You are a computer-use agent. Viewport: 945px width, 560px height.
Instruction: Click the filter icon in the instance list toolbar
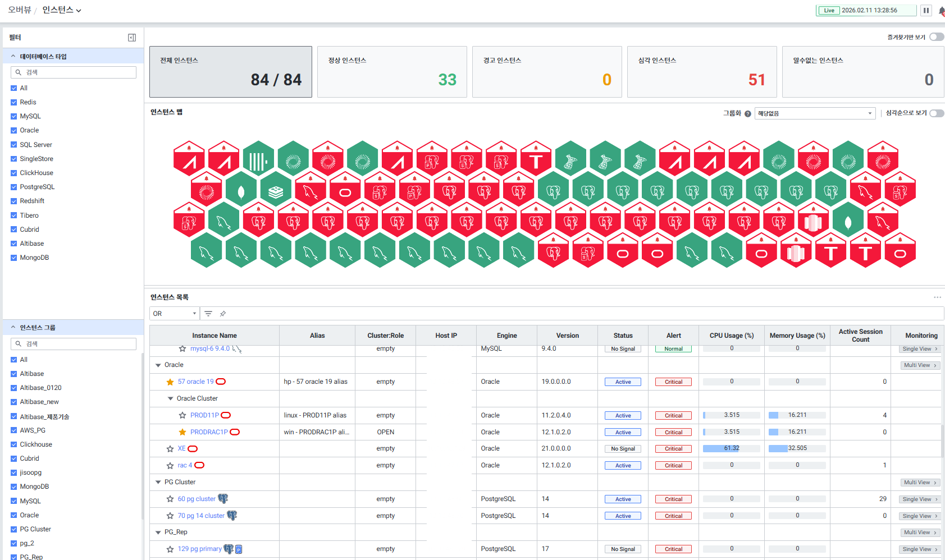(208, 314)
